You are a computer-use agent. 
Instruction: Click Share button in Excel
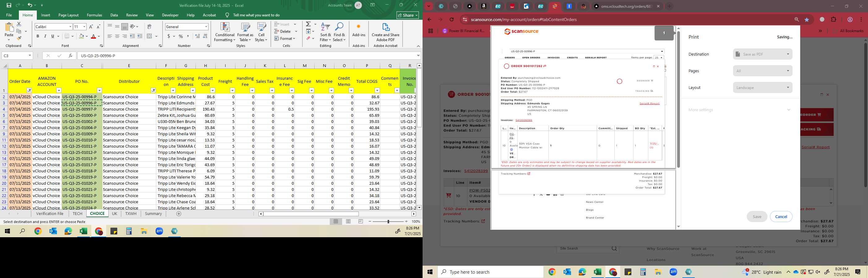(408, 15)
